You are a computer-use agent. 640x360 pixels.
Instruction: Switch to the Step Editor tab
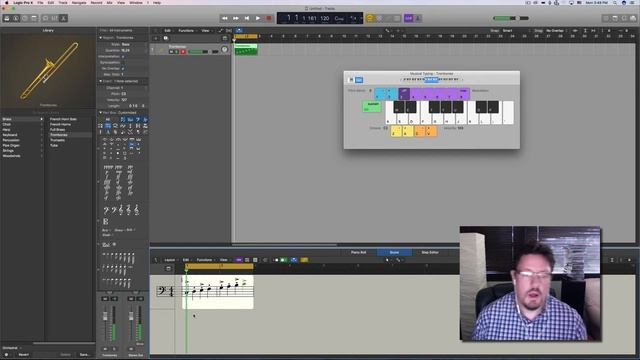(430, 252)
